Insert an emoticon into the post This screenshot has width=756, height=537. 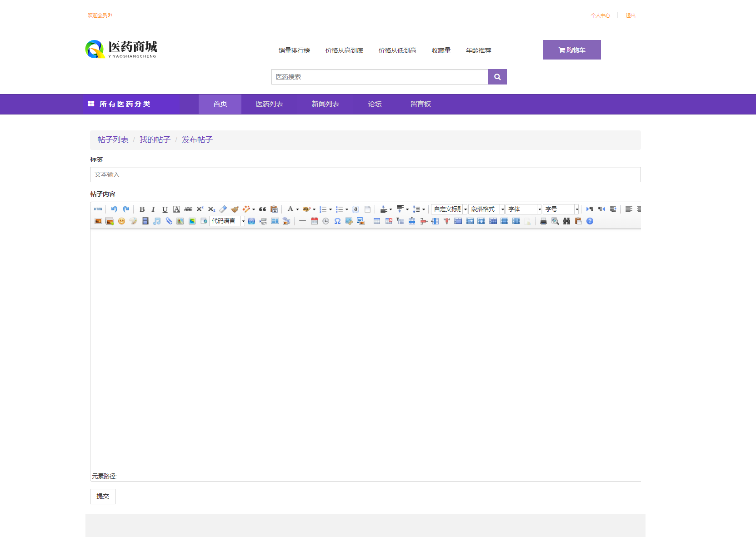coord(121,221)
